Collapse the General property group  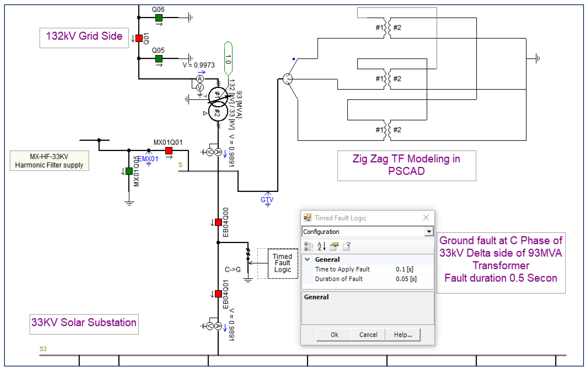[308, 260]
